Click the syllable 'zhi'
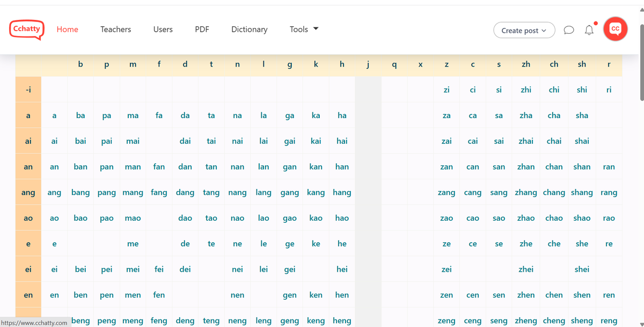 526,90
